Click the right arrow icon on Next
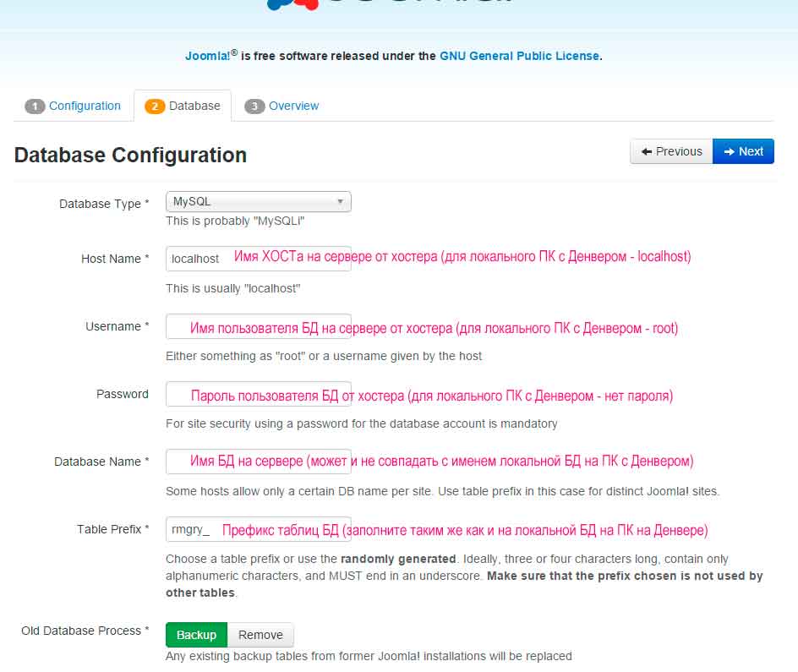Viewport: 798px width, 672px height. click(x=728, y=151)
